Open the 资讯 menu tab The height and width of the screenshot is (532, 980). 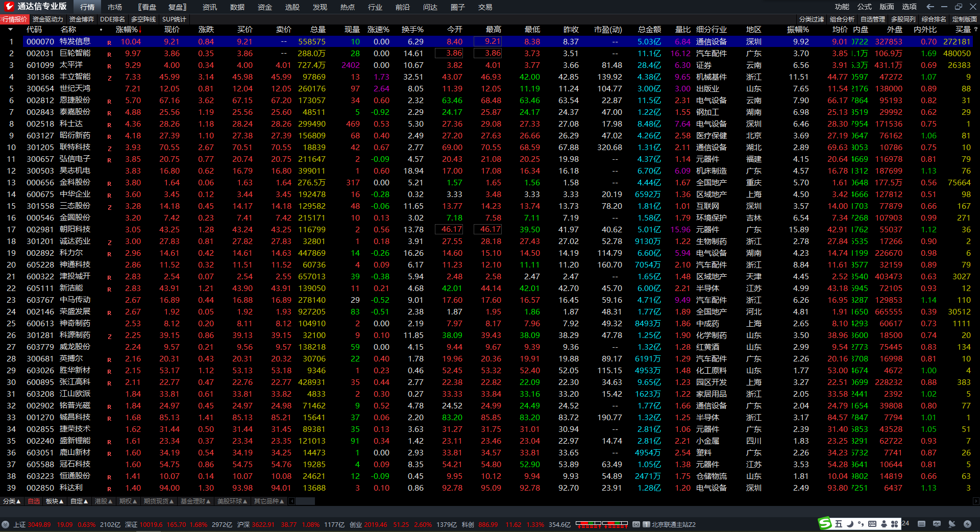pos(210,7)
